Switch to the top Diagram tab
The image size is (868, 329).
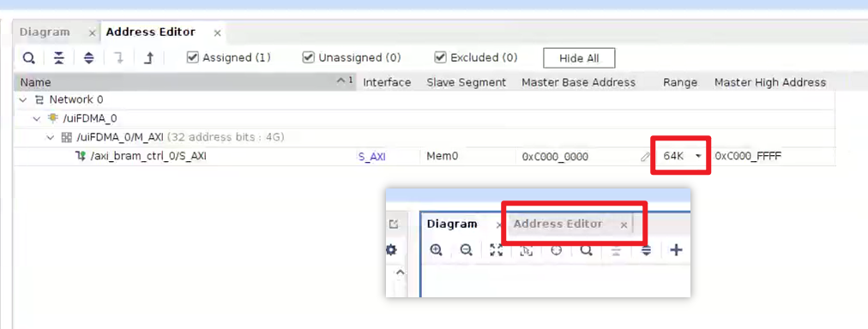click(45, 32)
